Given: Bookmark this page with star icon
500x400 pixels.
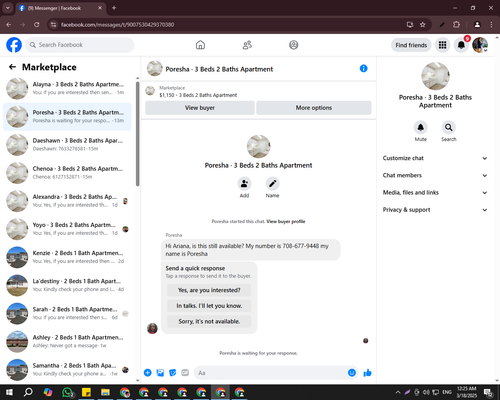Looking at the screenshot, I should (423, 25).
